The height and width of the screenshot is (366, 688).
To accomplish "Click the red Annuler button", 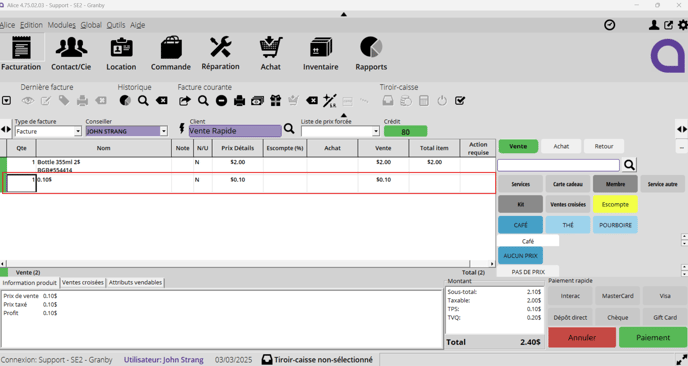I will (x=582, y=337).
